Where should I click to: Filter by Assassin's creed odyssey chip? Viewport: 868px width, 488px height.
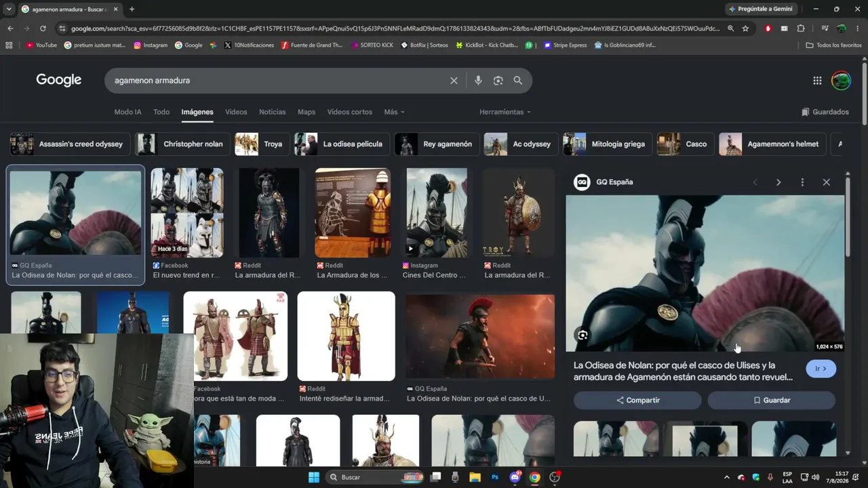coord(69,144)
